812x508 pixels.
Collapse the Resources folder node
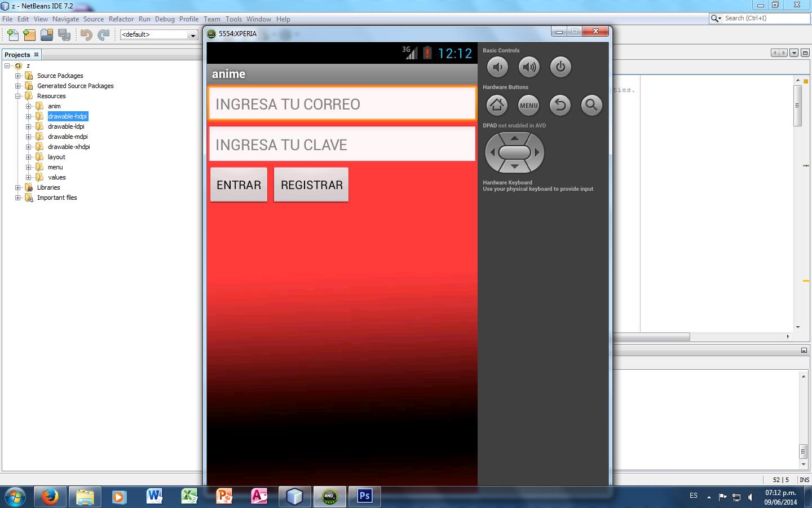click(18, 96)
